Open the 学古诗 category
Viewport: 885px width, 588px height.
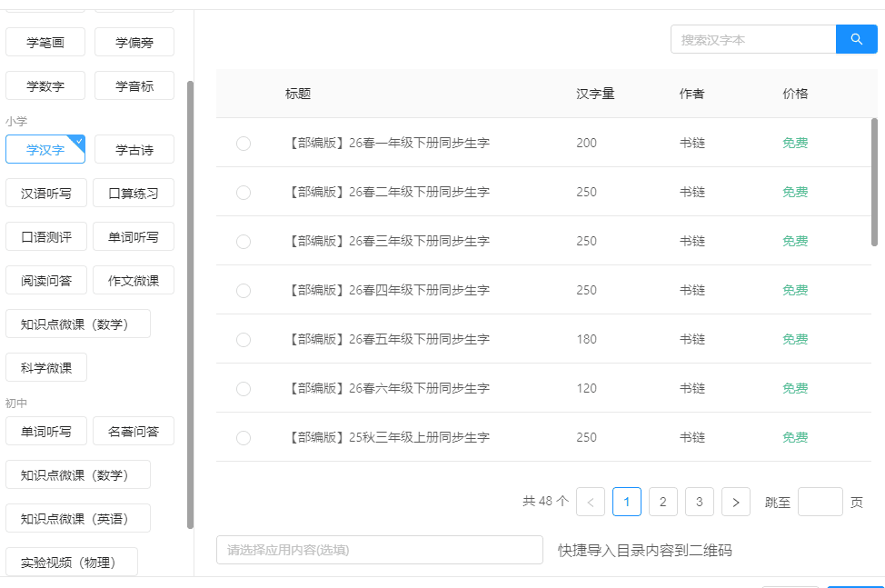(134, 148)
